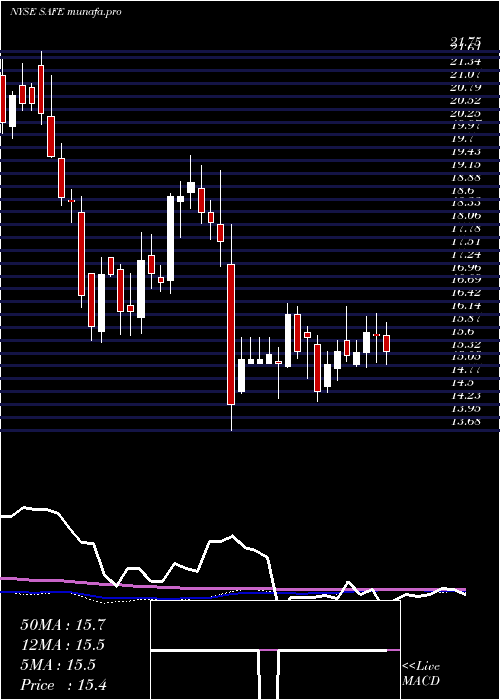Select the last red candle on the right

click(387, 343)
